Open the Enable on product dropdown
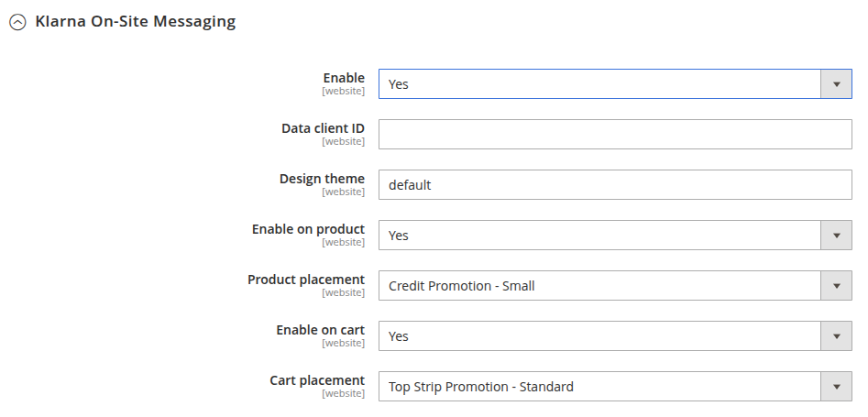This screenshot has height=417, width=868. coord(615,236)
